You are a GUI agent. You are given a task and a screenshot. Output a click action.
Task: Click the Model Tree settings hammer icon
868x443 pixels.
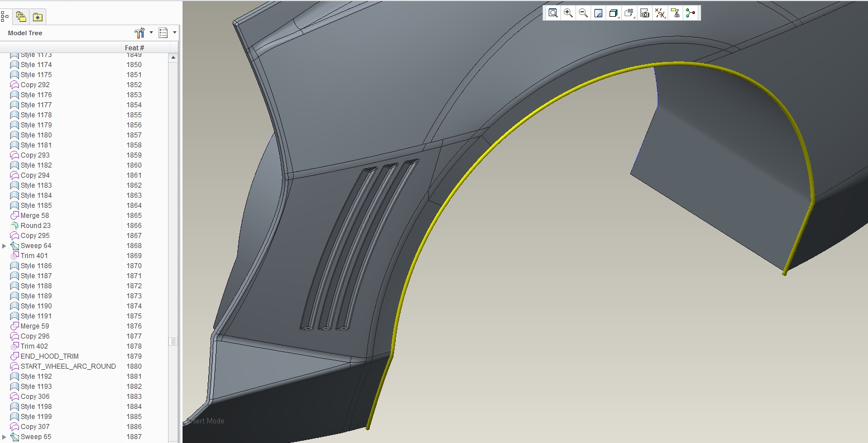coord(140,33)
